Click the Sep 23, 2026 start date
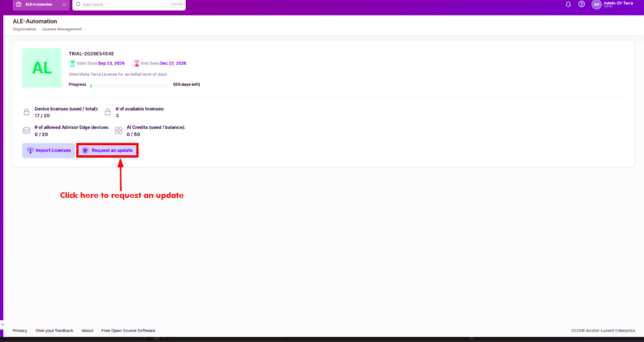 (111, 64)
